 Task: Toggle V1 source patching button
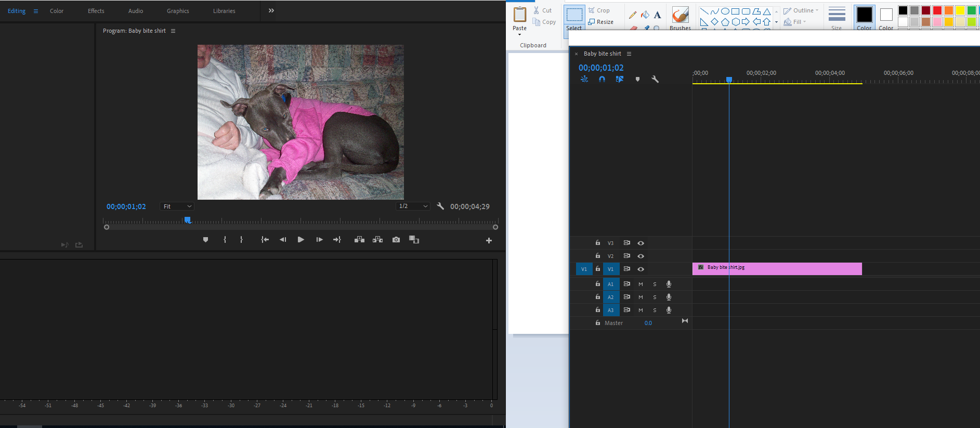click(x=584, y=269)
